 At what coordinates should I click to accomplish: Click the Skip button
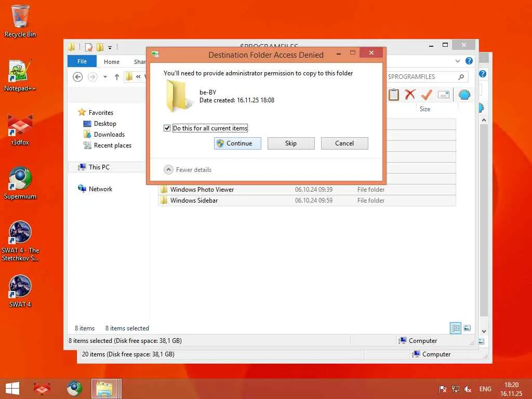pyautogui.click(x=291, y=143)
